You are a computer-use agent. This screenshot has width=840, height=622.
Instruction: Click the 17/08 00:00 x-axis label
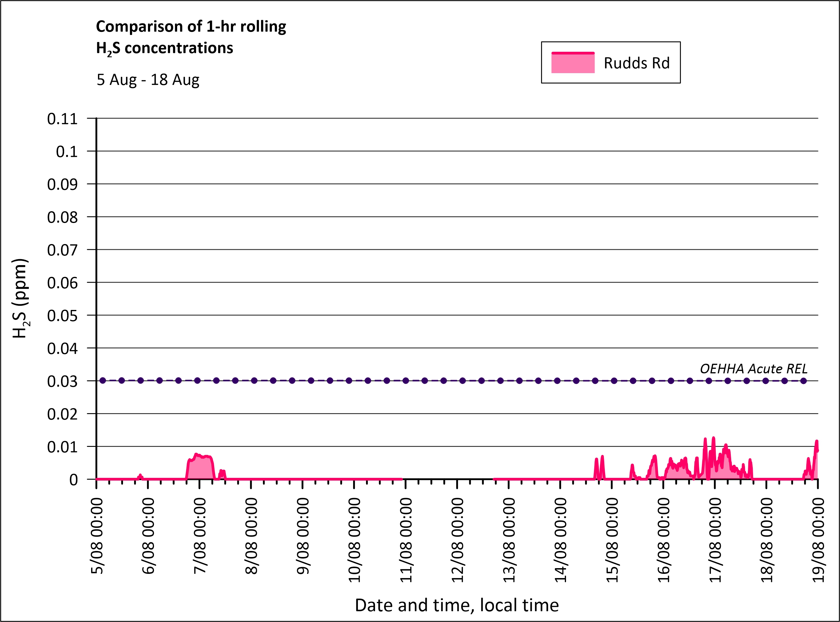715,540
